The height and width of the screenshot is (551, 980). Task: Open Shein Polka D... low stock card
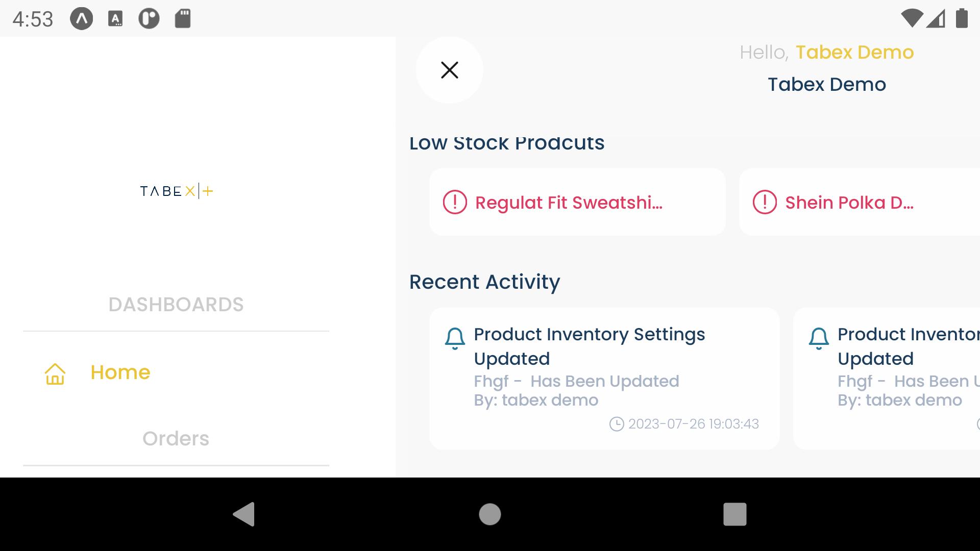[x=860, y=202]
